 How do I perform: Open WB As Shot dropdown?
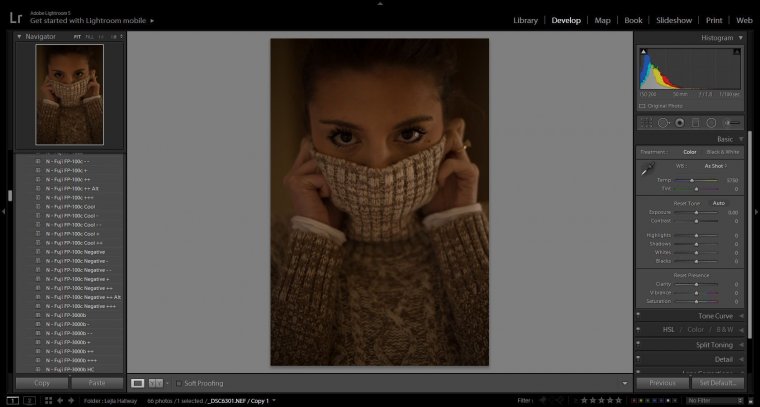click(716, 166)
